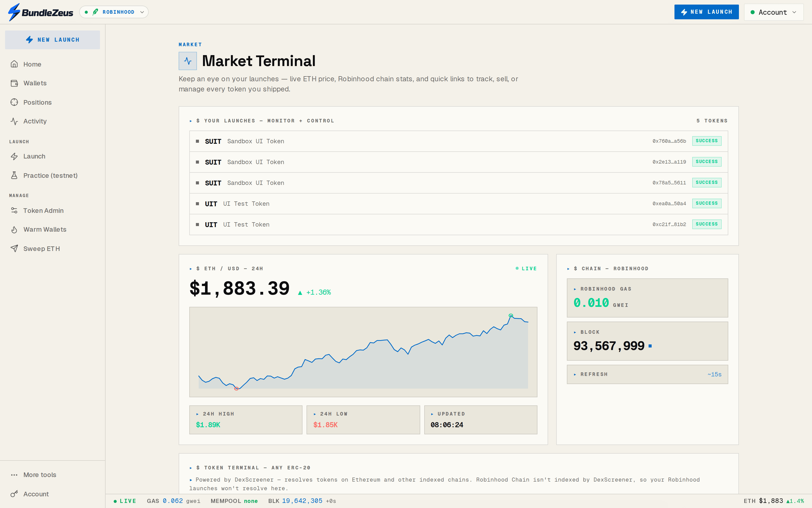
Task: Click the Block 93,567,999 card
Action: click(647, 341)
